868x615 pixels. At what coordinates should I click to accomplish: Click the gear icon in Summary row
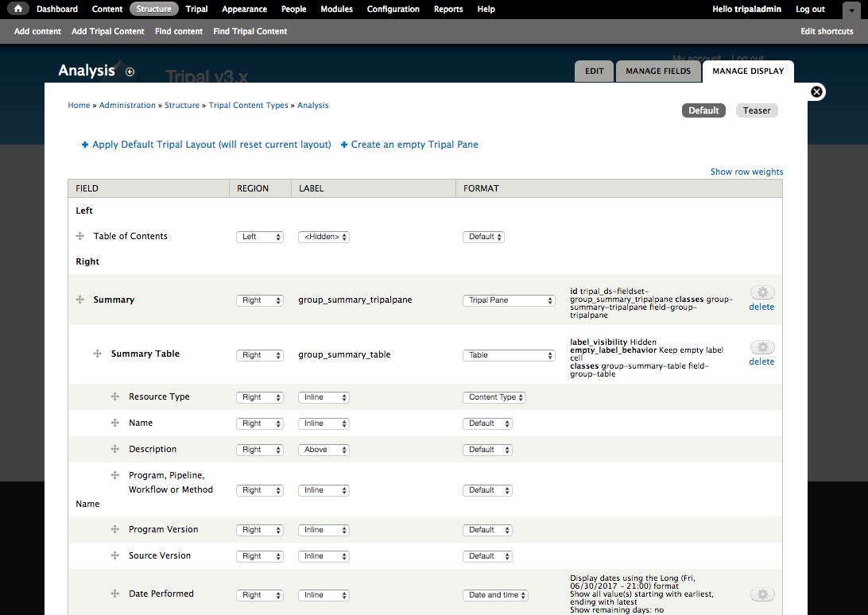(761, 292)
